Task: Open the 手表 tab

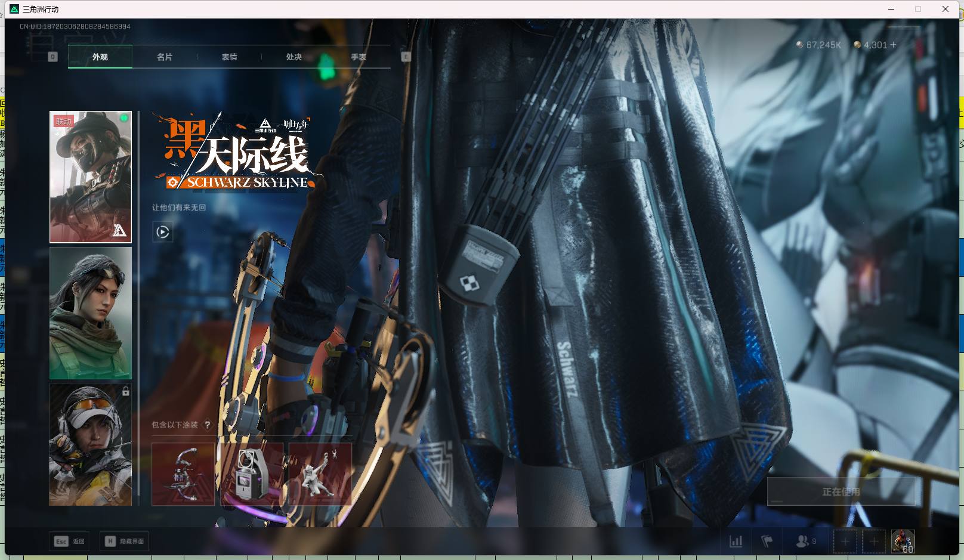Action: click(358, 57)
